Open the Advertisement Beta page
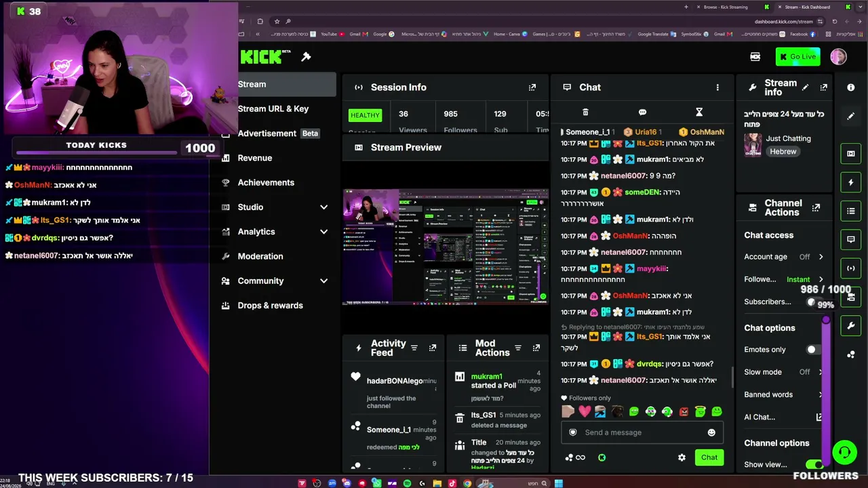The width and height of the screenshot is (868, 488). click(x=280, y=134)
